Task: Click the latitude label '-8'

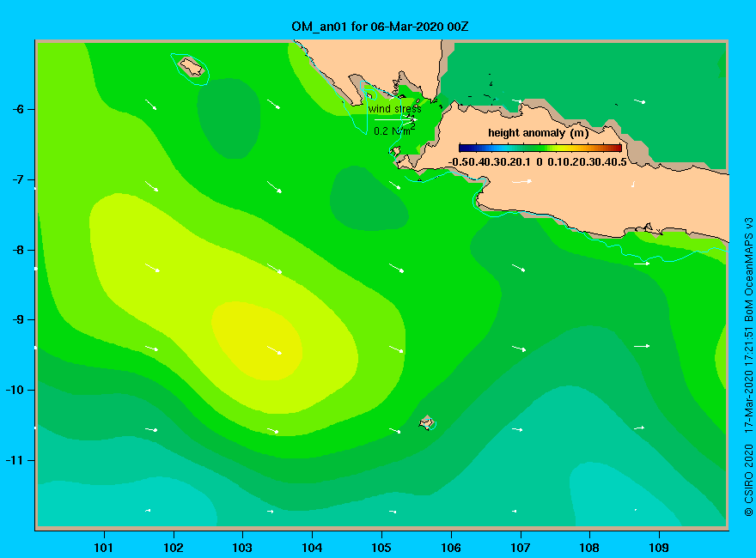Action: 18,250
